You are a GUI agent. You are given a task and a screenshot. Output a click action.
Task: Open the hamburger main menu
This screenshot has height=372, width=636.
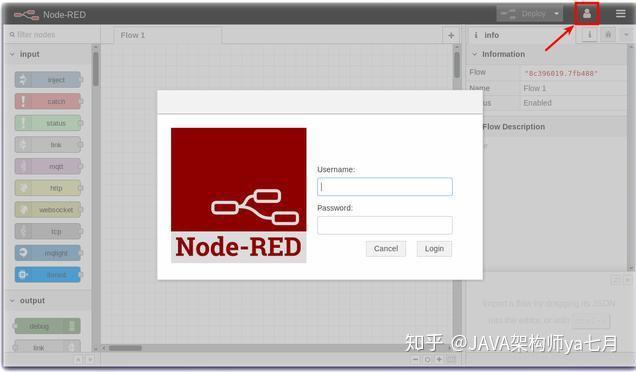[x=621, y=14]
